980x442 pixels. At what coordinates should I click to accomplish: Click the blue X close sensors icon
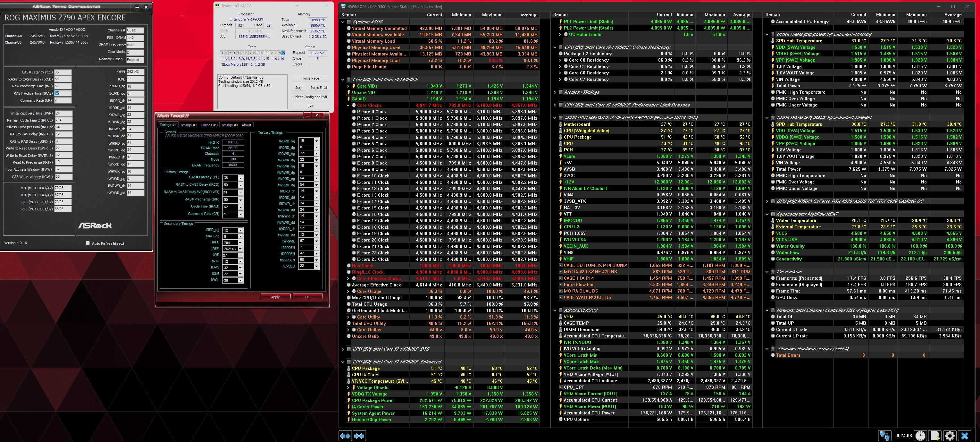click(x=964, y=436)
